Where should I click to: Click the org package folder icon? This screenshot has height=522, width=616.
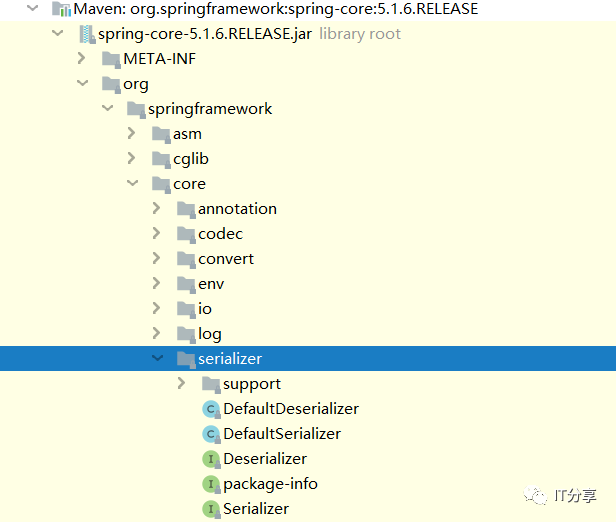pyautogui.click(x=111, y=84)
